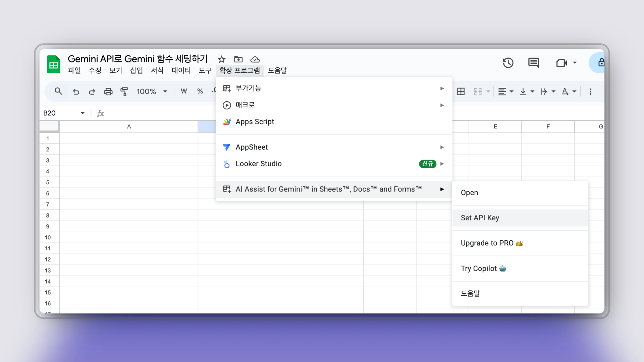Apply cell borders icon
644x362 pixels.
point(461,92)
